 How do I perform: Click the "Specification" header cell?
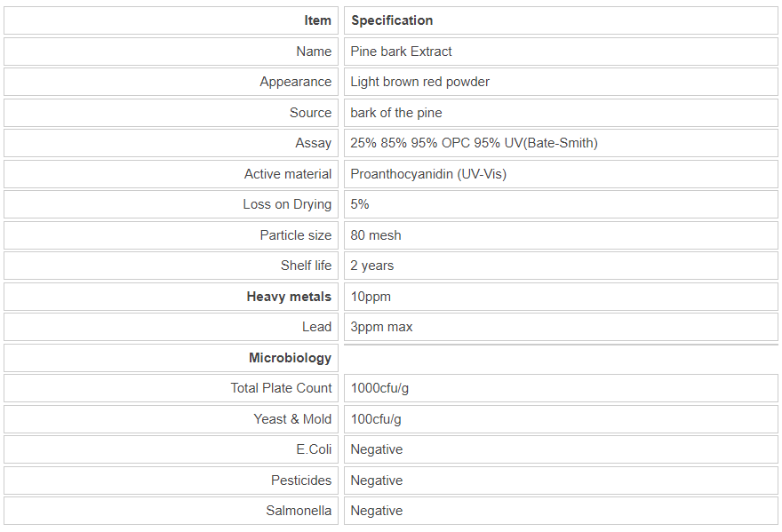pyautogui.click(x=392, y=20)
